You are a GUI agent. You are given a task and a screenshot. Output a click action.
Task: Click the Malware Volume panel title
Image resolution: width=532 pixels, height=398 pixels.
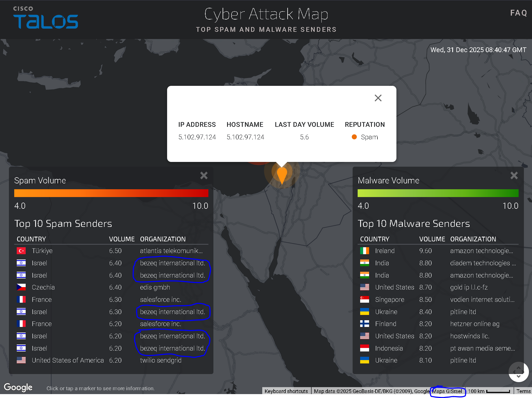[x=388, y=181]
